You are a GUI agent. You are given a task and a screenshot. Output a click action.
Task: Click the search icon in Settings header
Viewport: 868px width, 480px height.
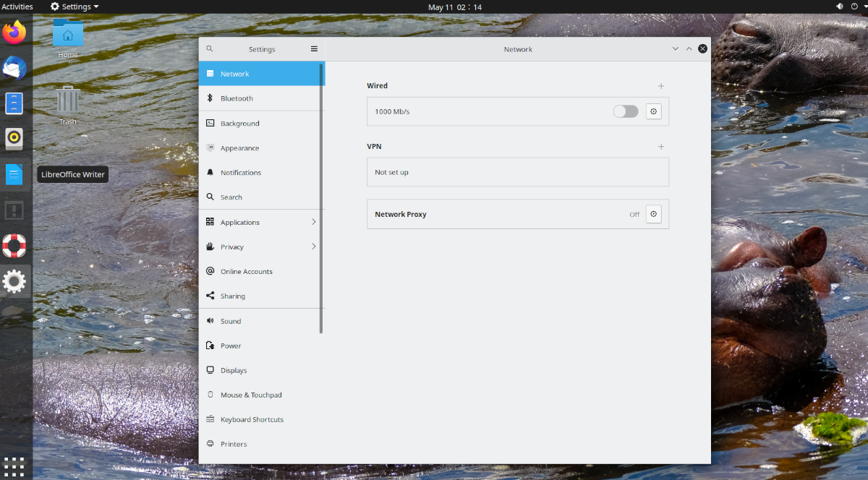pyautogui.click(x=210, y=49)
